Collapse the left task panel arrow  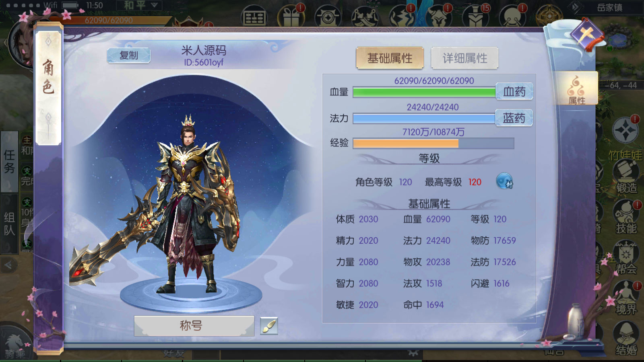click(9, 265)
